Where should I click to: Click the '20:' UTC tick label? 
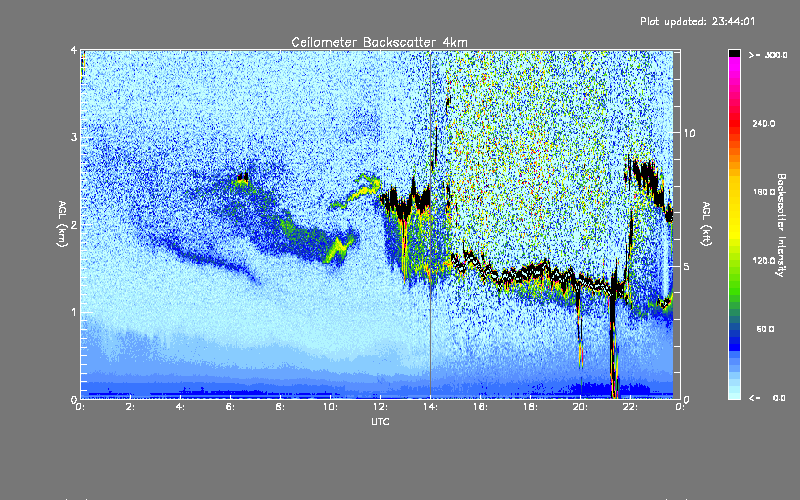[580, 407]
